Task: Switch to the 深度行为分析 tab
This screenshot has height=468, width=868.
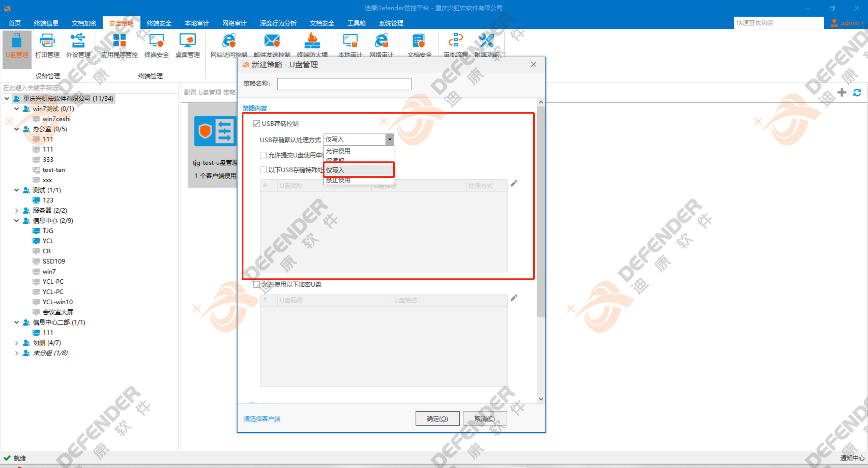Action: 278,23
